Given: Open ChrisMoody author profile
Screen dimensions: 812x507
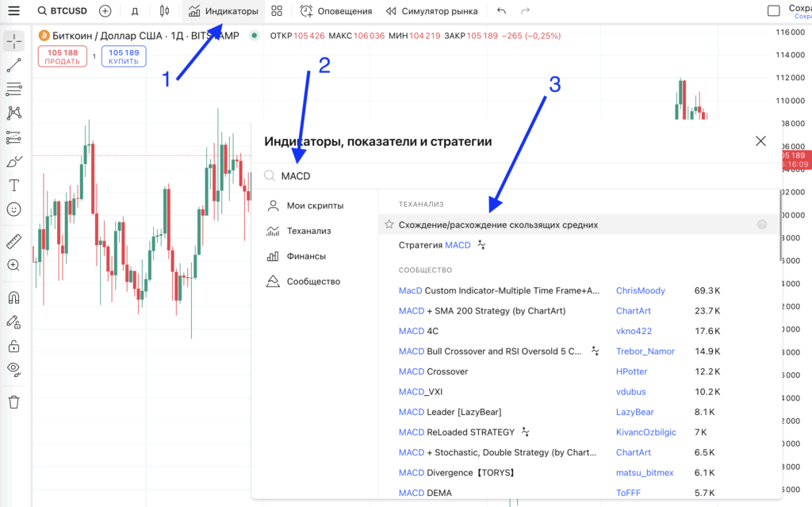Looking at the screenshot, I should (640, 291).
